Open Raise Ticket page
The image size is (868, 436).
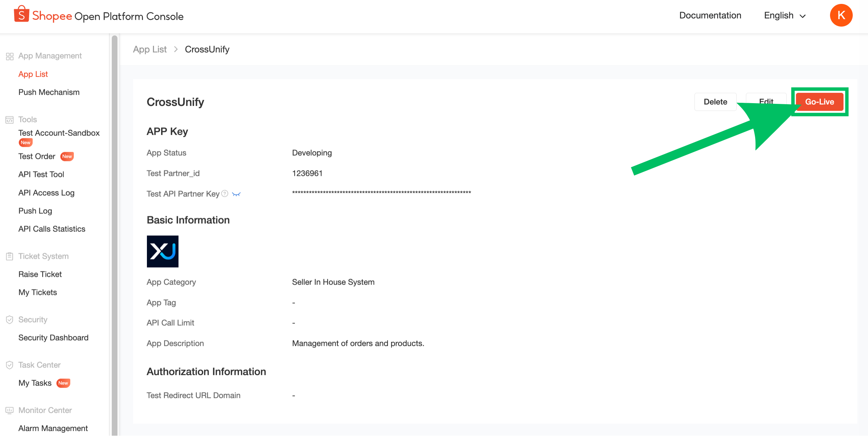40,274
